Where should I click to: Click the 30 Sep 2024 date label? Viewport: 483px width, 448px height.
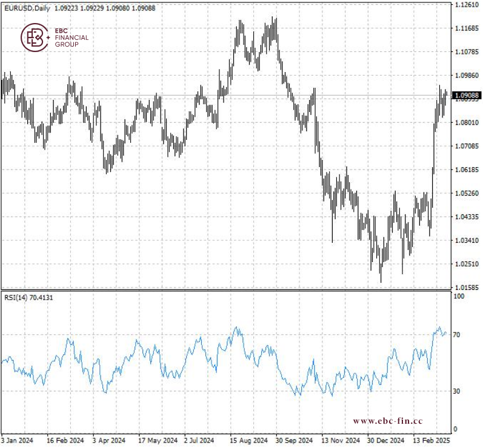click(293, 441)
